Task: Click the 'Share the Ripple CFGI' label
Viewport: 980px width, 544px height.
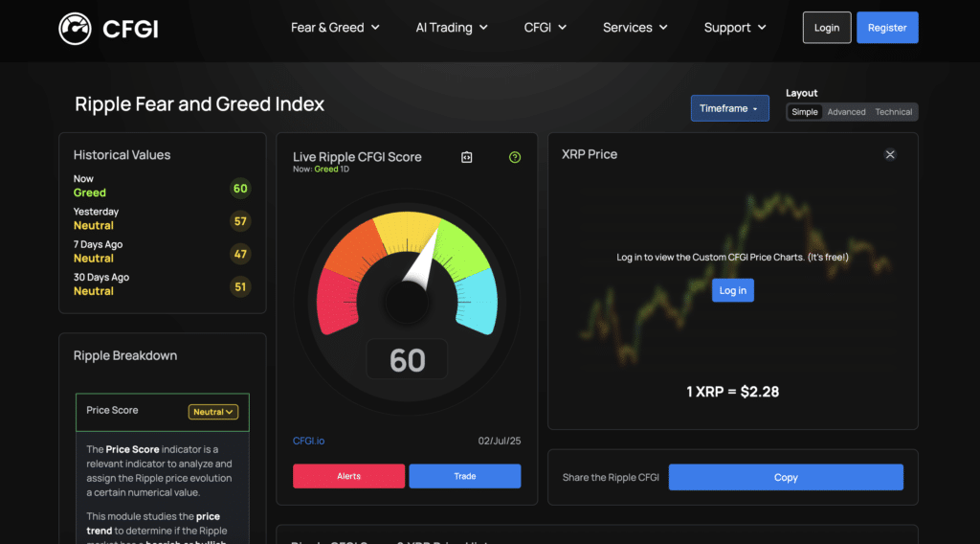Action: [x=611, y=478]
